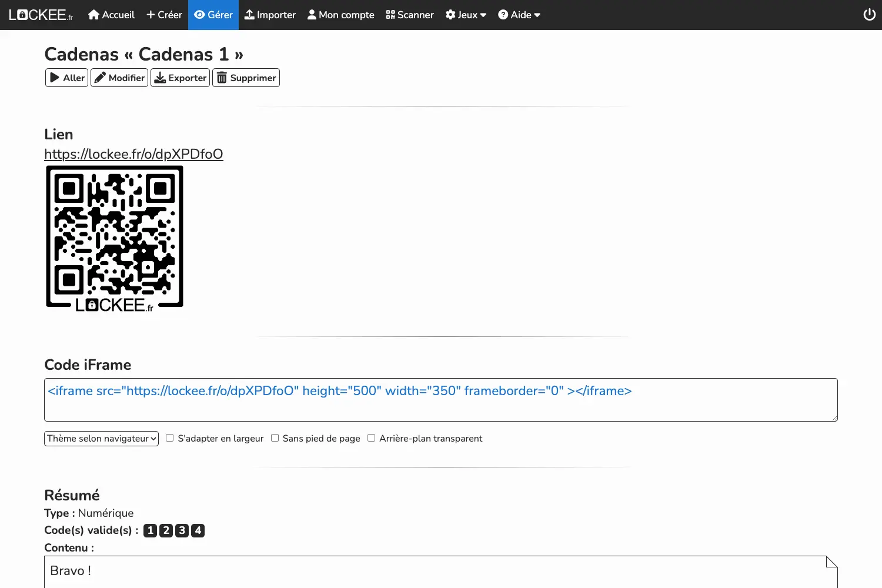The width and height of the screenshot is (882, 588).
Task: Click the Supprimer button
Action: [246, 78]
